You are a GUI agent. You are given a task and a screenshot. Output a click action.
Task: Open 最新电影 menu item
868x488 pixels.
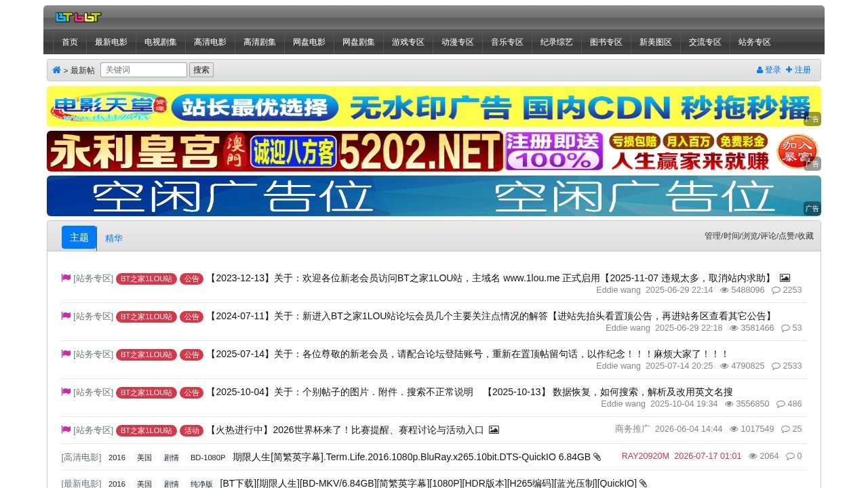point(111,42)
